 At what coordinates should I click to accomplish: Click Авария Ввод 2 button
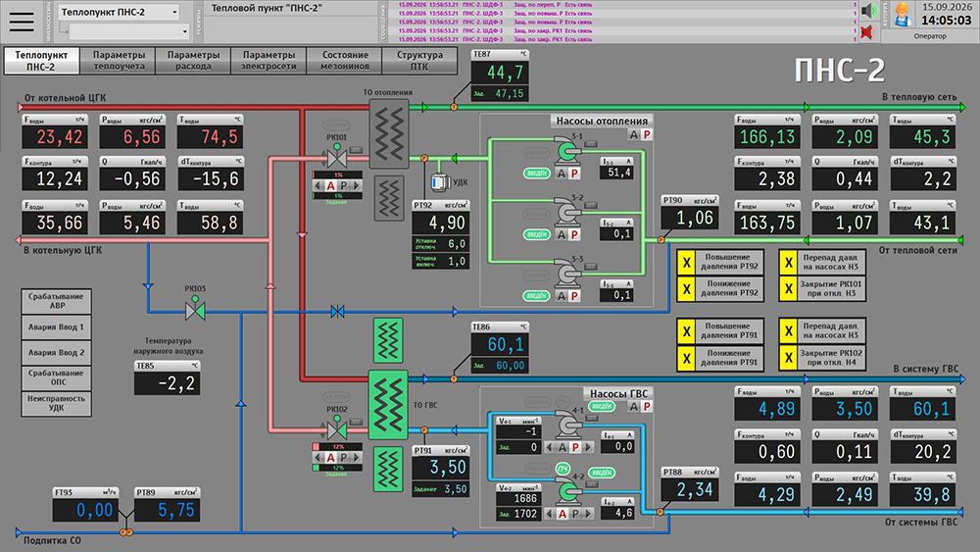(x=56, y=353)
